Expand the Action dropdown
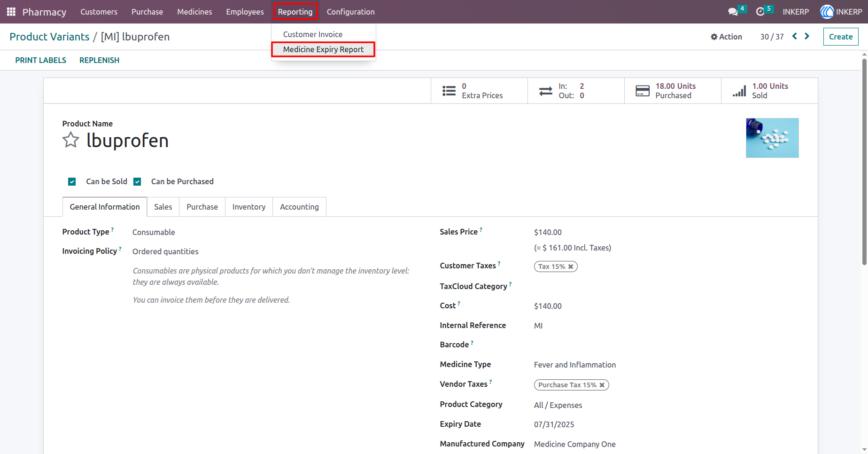The height and width of the screenshot is (454, 868). click(726, 37)
